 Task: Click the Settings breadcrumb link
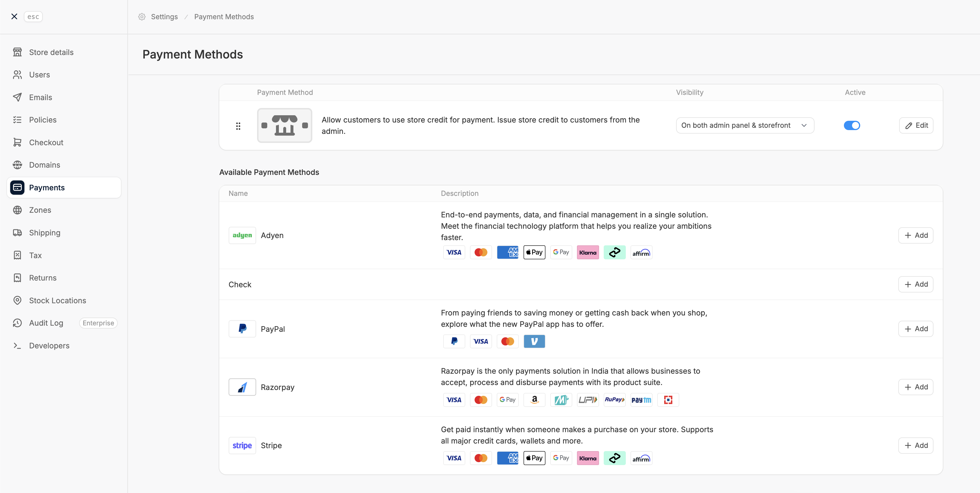(164, 17)
